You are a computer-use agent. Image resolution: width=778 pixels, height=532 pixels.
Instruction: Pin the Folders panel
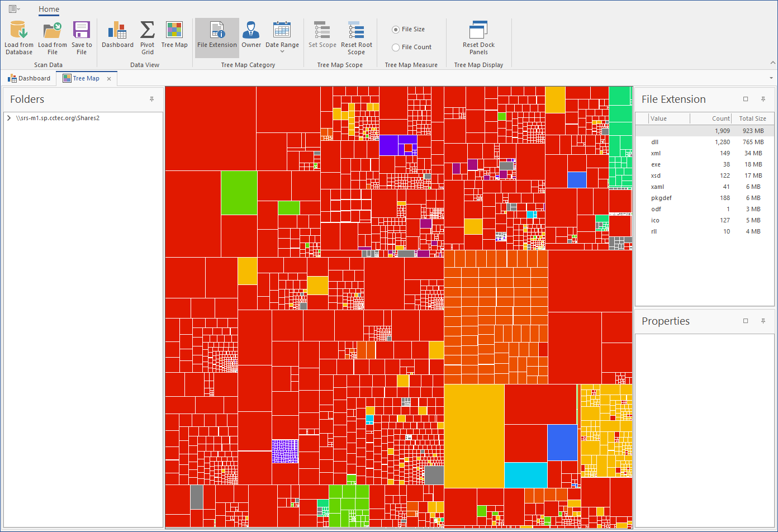click(x=151, y=99)
